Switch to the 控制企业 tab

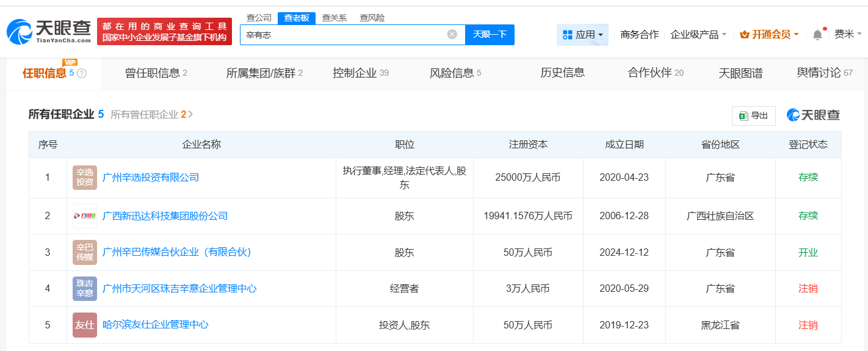pyautogui.click(x=360, y=73)
